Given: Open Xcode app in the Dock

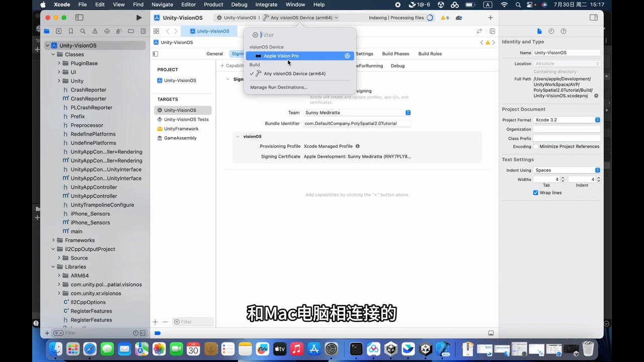Looking at the screenshot, I should click(x=443, y=348).
